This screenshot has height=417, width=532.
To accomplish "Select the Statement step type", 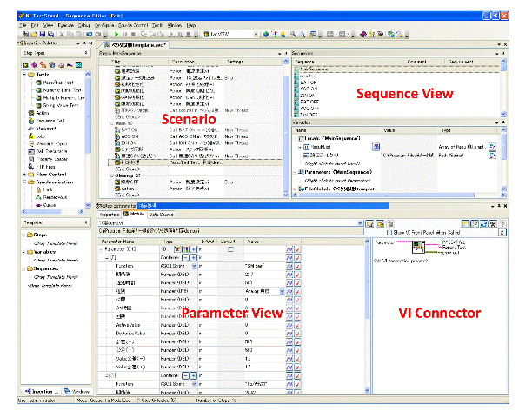I will click(x=43, y=129).
